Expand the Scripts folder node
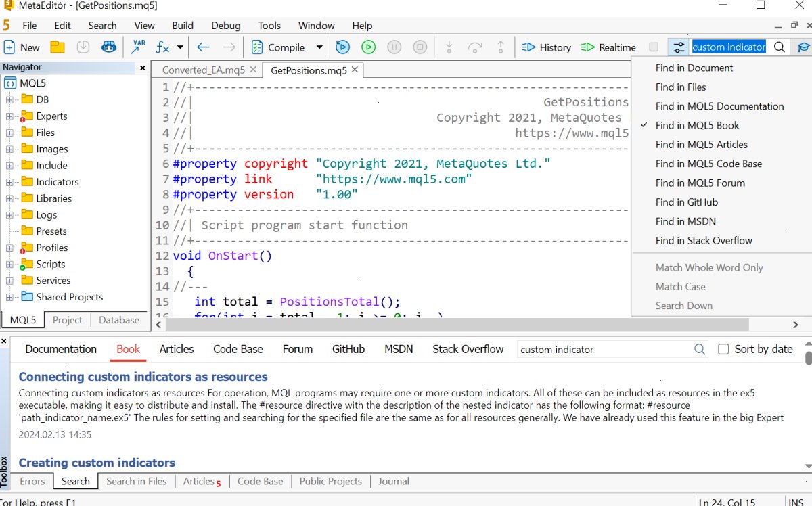The width and height of the screenshot is (812, 506). [9, 264]
